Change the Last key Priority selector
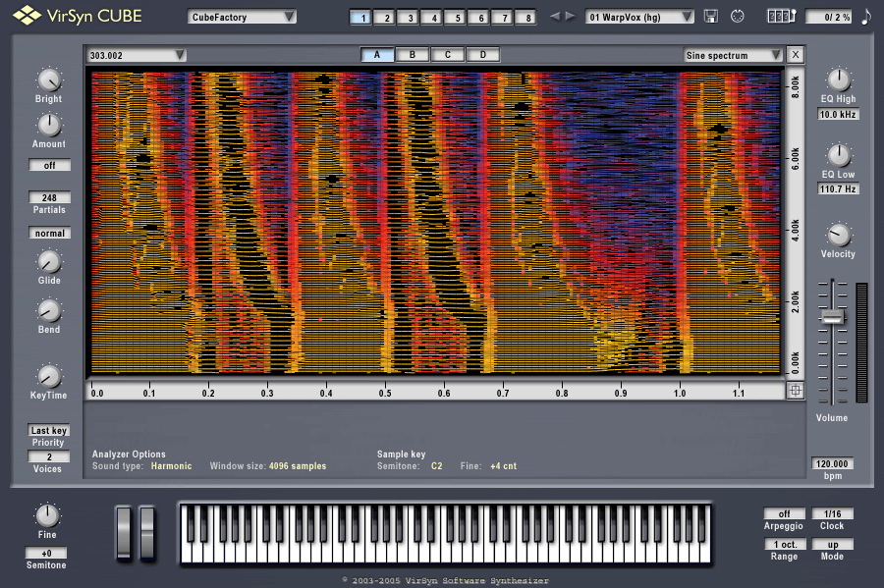 coord(48,430)
